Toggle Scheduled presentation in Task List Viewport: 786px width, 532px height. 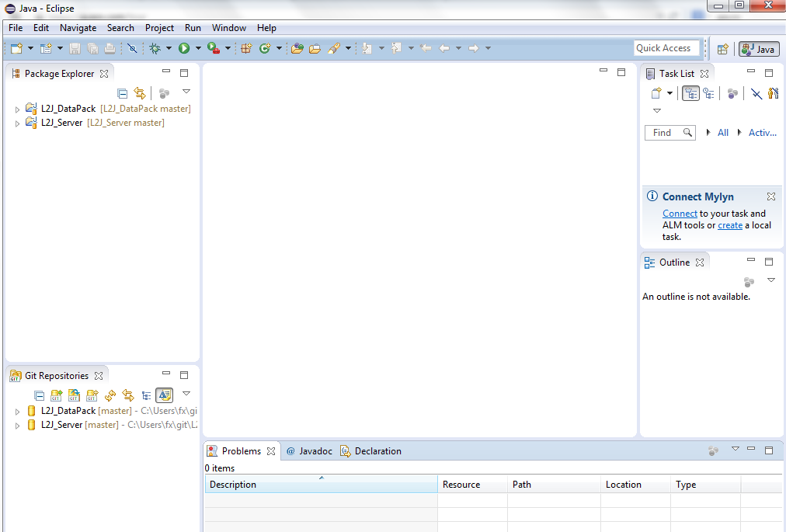[x=709, y=93]
